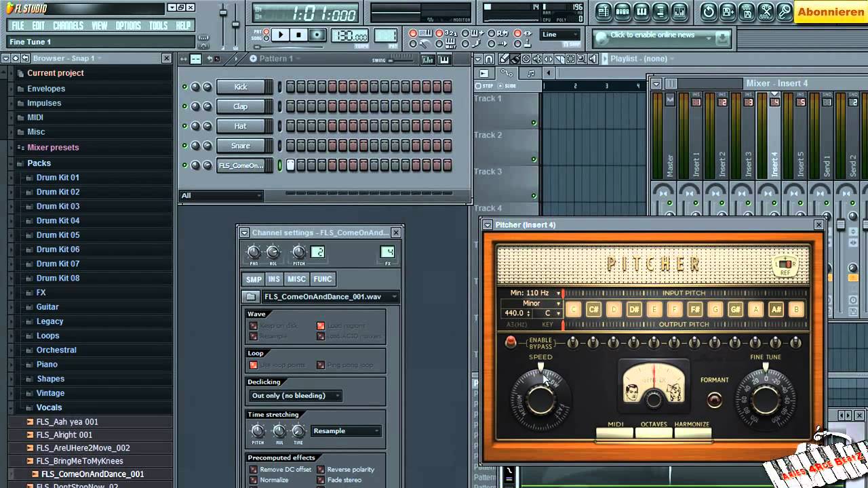Open the Playlist window icon in toolbar

click(604, 12)
